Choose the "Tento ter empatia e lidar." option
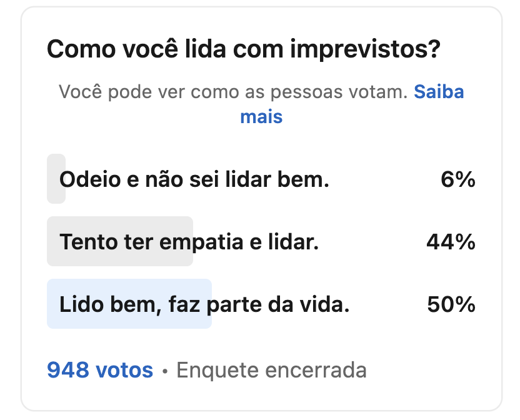 tap(189, 242)
